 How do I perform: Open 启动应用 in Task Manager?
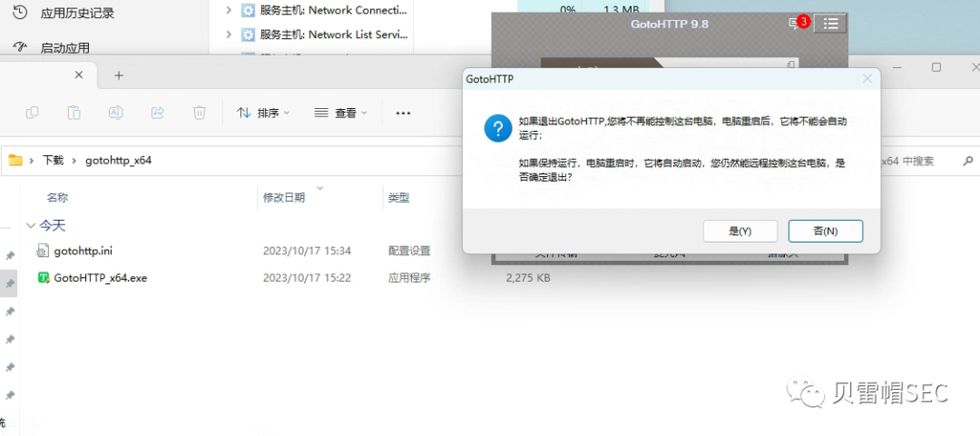pyautogui.click(x=65, y=47)
